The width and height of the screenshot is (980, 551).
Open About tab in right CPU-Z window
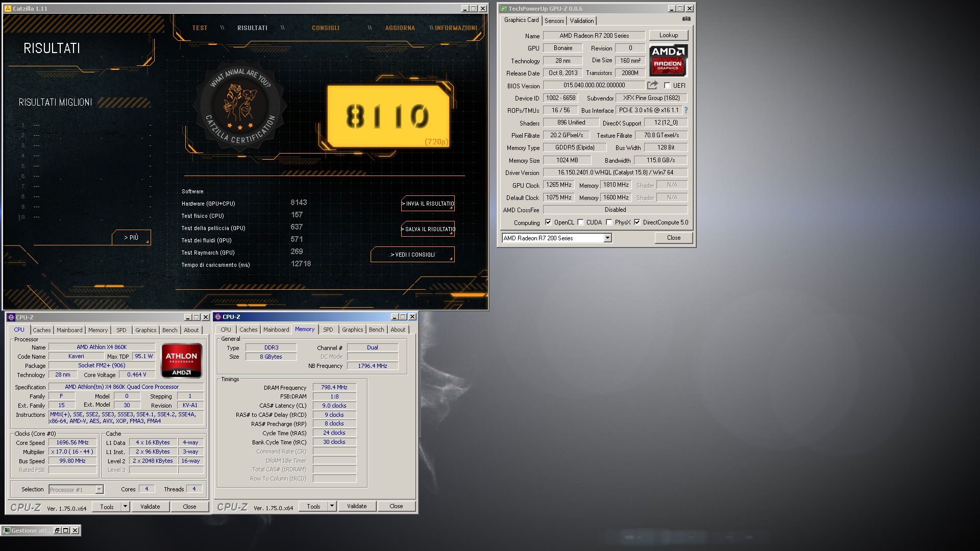pyautogui.click(x=398, y=330)
